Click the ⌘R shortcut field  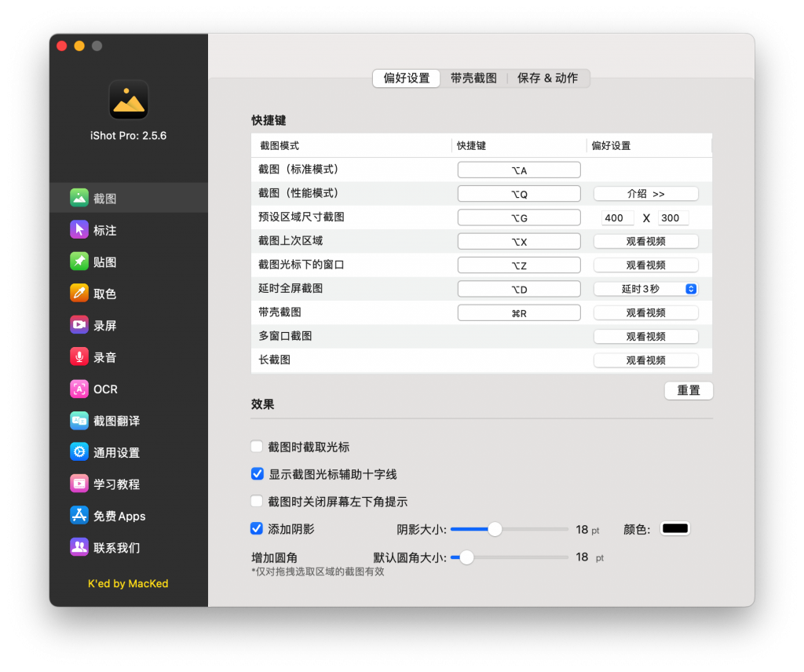pos(519,313)
